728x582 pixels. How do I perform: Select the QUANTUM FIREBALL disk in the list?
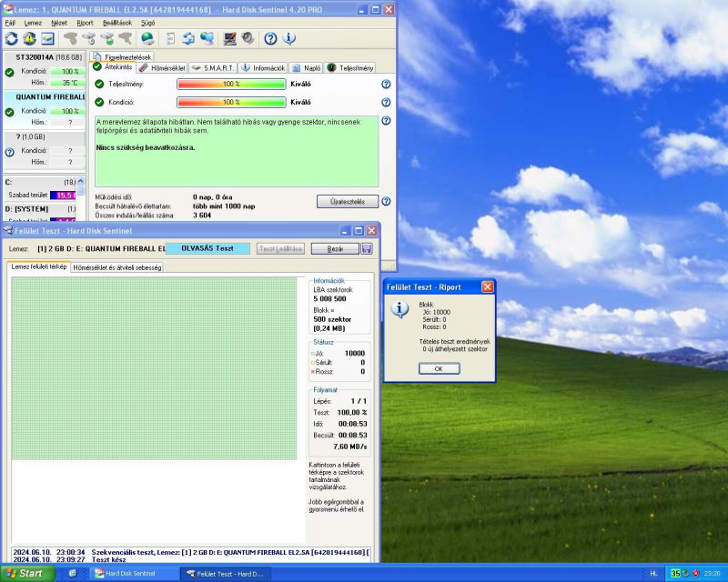(x=44, y=109)
